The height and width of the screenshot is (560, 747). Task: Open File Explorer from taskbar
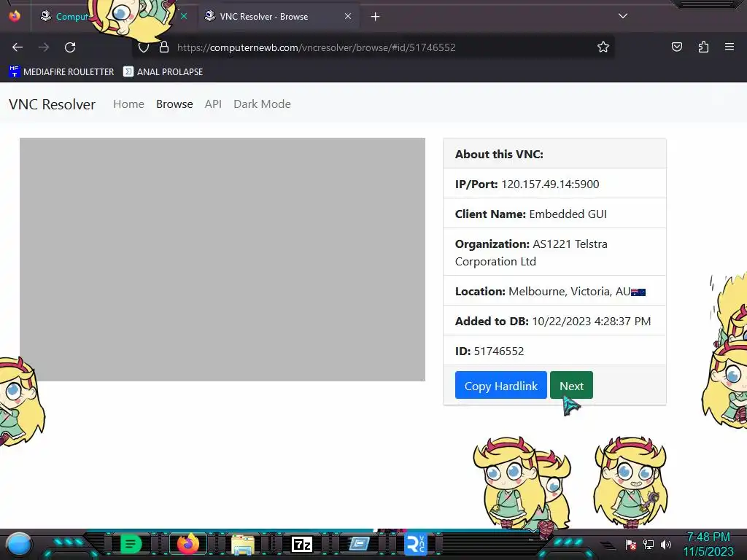[243, 544]
